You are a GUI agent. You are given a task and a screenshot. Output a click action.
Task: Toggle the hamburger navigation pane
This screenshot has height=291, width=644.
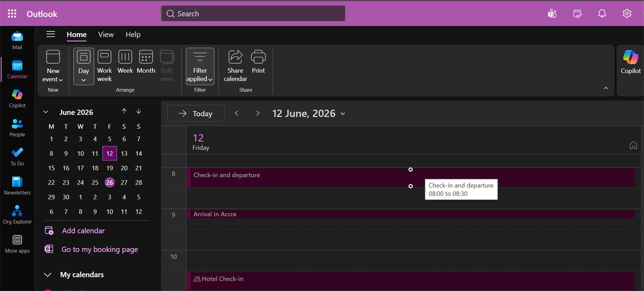click(x=51, y=34)
